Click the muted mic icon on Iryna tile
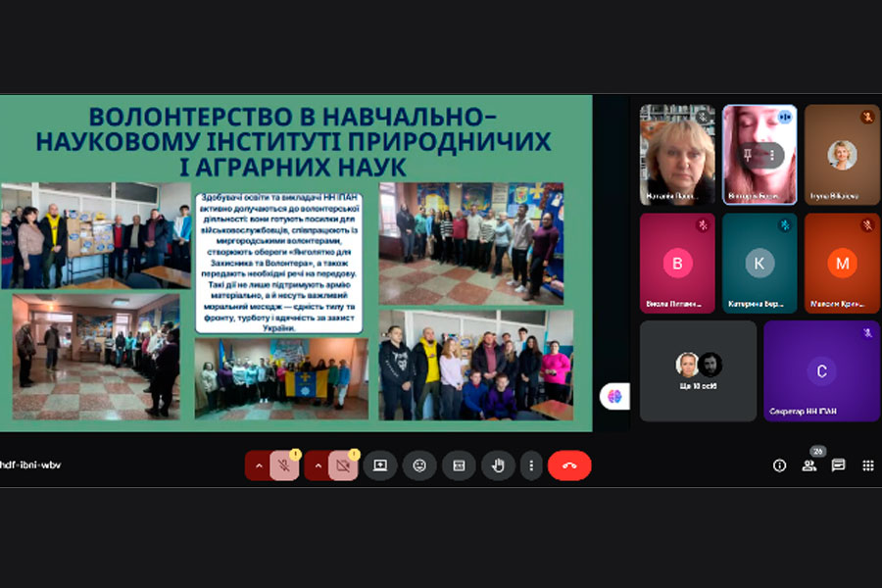 pyautogui.click(x=867, y=117)
